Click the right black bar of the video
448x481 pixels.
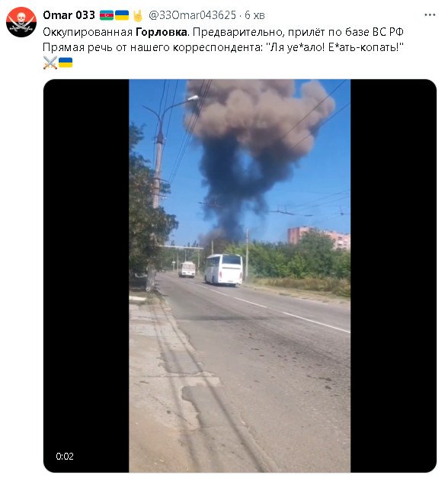pyautogui.click(x=393, y=276)
